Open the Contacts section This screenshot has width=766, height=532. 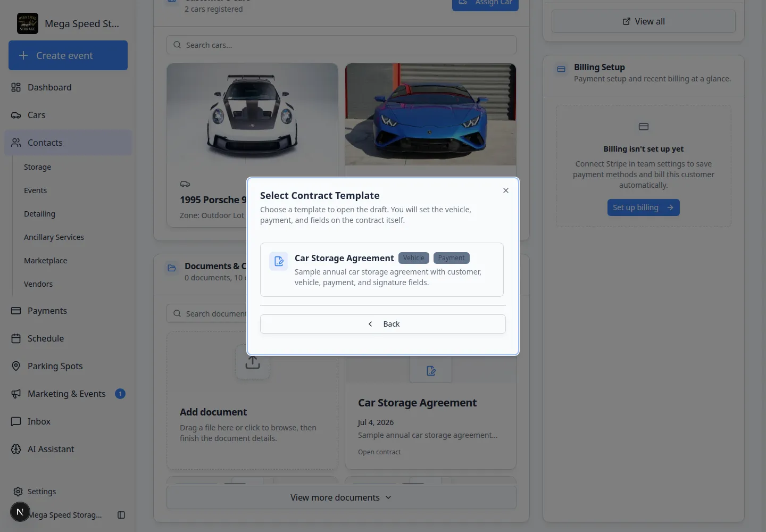coord(68,143)
